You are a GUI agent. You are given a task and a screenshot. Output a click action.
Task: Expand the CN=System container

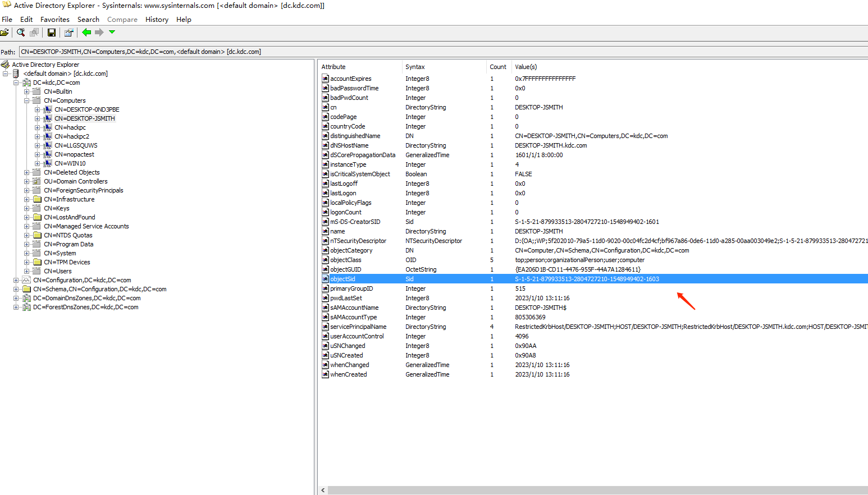(26, 253)
